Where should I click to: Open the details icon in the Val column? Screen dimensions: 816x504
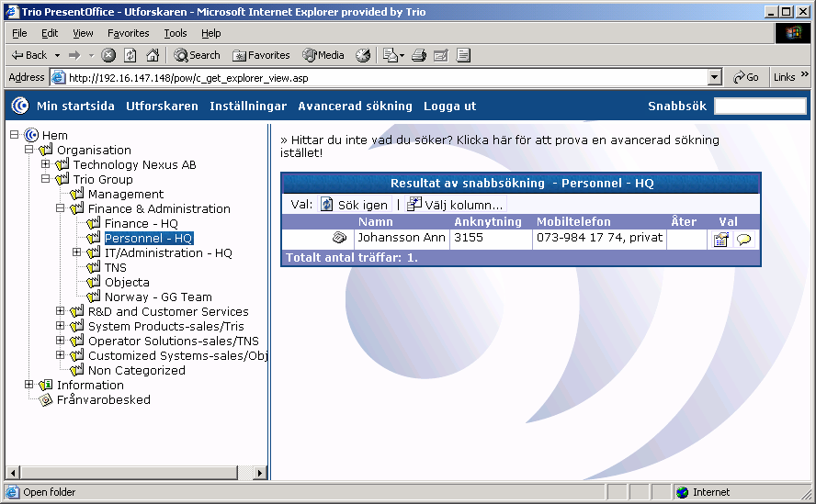[720, 240]
